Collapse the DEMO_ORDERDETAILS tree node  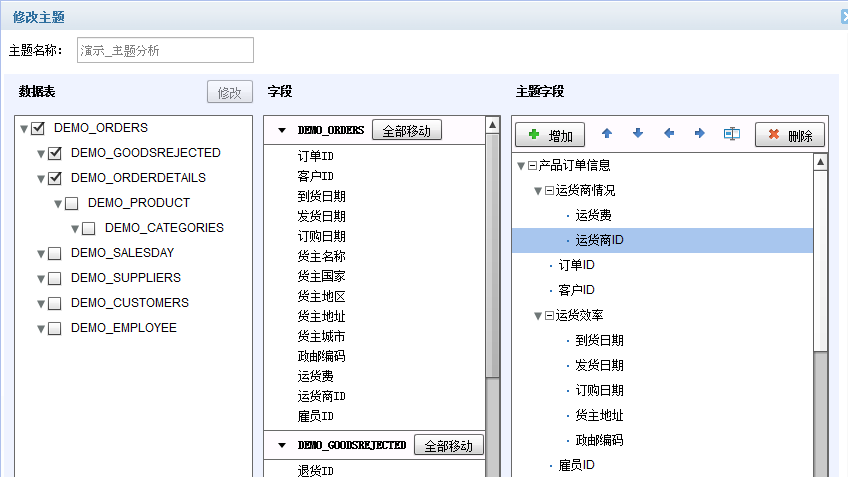41,178
